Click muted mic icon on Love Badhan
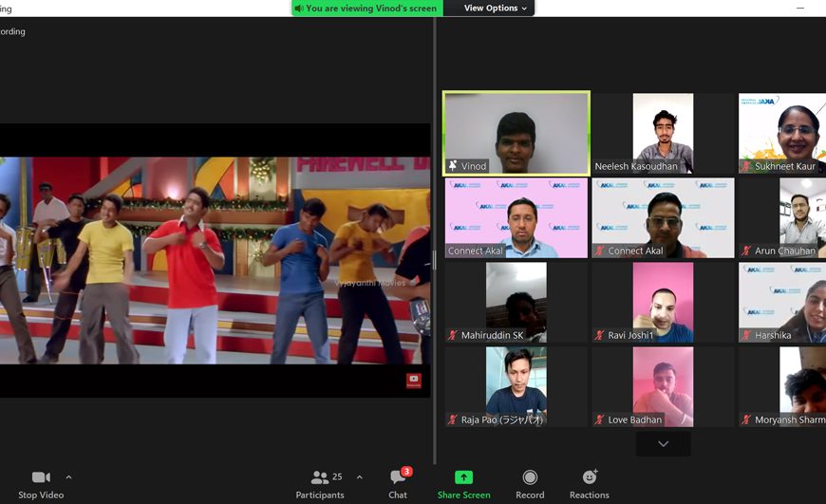The width and height of the screenshot is (826, 504). point(599,420)
